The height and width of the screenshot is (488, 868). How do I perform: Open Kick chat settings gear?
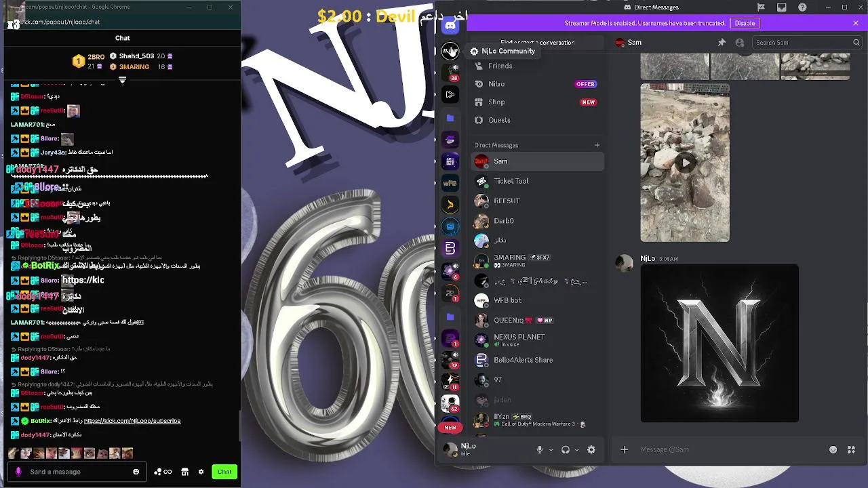(x=201, y=472)
